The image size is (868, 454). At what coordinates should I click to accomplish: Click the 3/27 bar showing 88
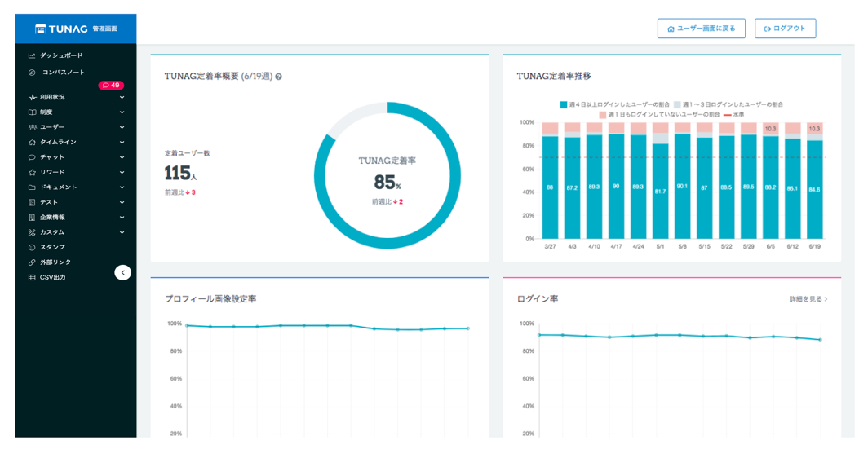point(550,187)
